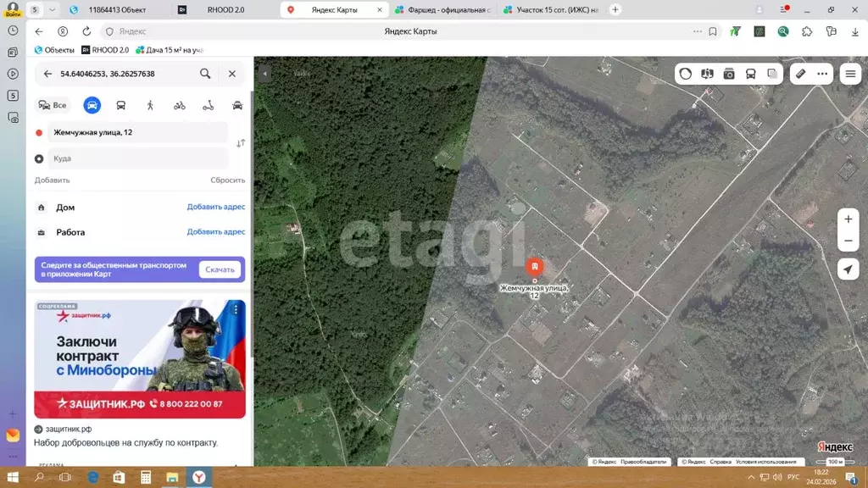Open the '...' more options menu
868x488 pixels.
click(821, 74)
